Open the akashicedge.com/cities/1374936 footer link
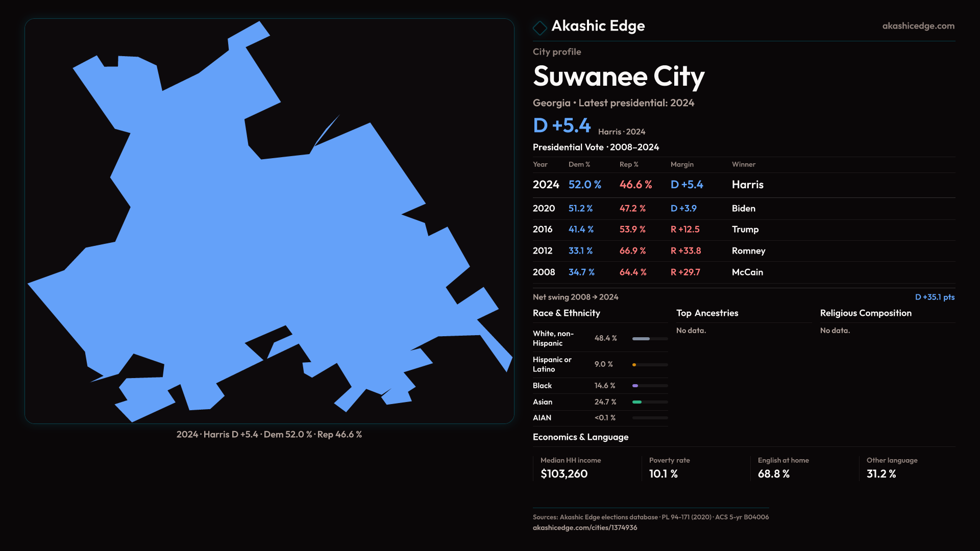 pos(584,528)
